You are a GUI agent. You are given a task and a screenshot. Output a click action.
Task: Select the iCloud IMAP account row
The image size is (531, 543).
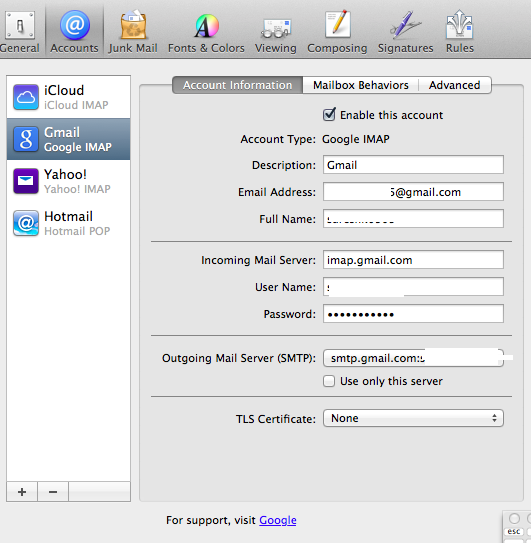tap(68, 97)
